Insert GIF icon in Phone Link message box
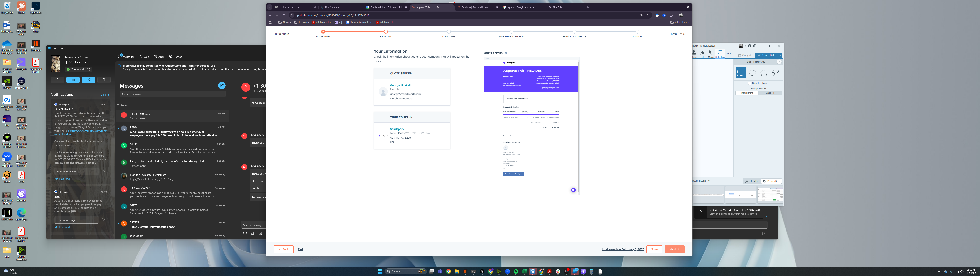Image resolution: width=980 pixels, height=276 pixels. click(x=253, y=233)
